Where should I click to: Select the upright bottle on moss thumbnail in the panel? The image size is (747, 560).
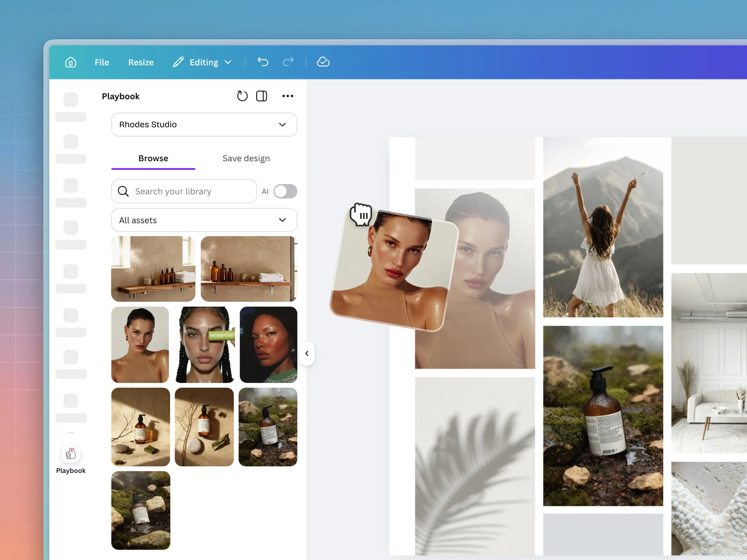point(268,427)
